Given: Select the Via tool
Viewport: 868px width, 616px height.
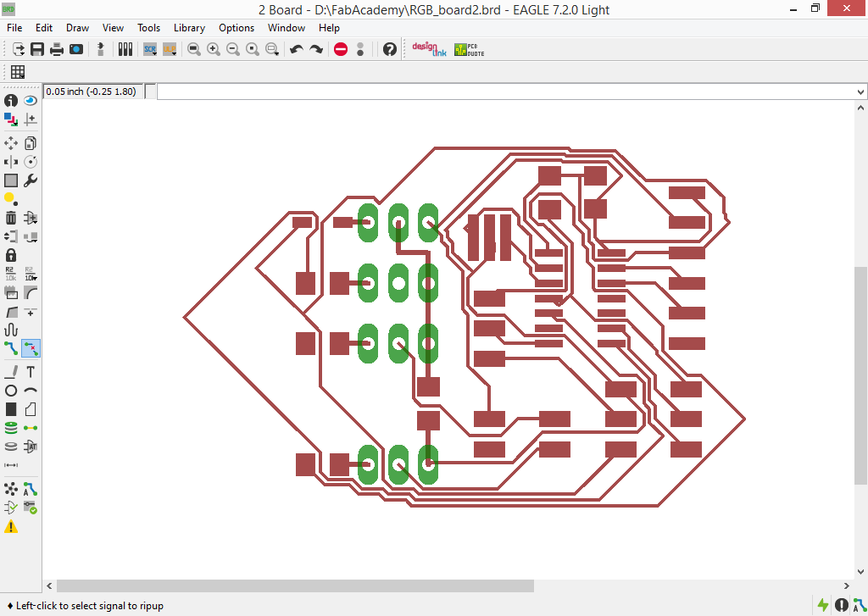Looking at the screenshot, I should [10, 428].
